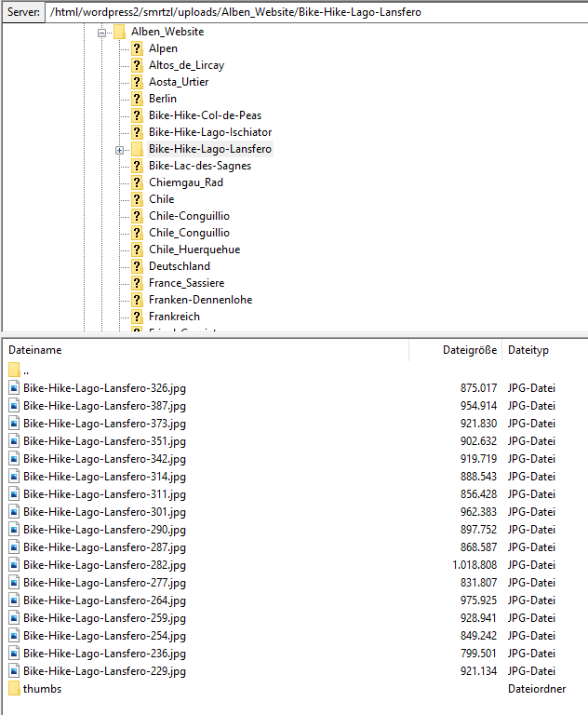Image resolution: width=588 pixels, height=715 pixels.
Task: Click the file size 962.383 cell
Action: point(478,512)
